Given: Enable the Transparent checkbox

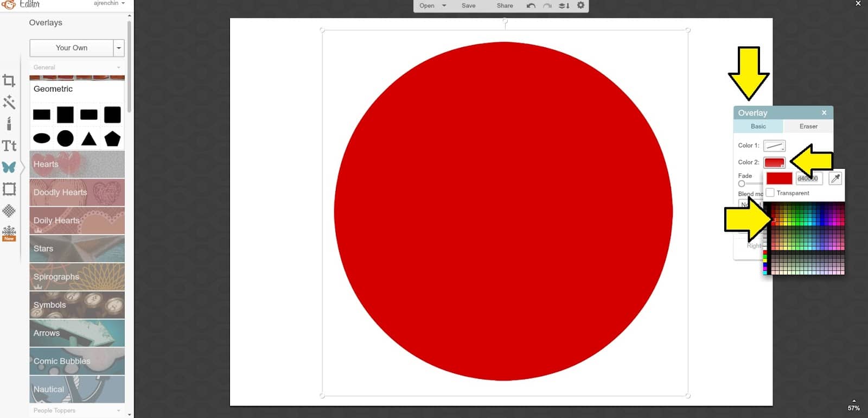Looking at the screenshot, I should coord(770,193).
